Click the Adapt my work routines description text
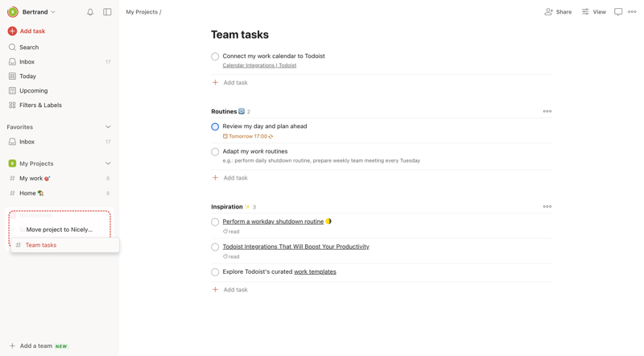644x356 pixels. point(321,161)
